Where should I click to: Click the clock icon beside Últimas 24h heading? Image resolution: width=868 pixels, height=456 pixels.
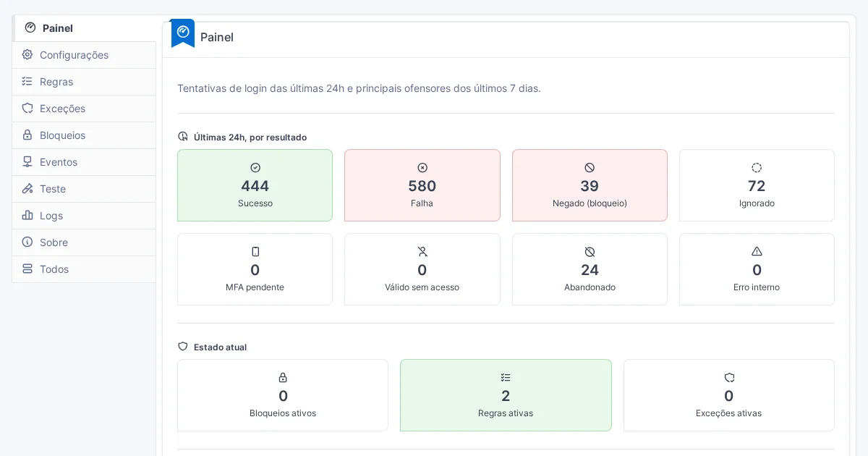tap(183, 137)
